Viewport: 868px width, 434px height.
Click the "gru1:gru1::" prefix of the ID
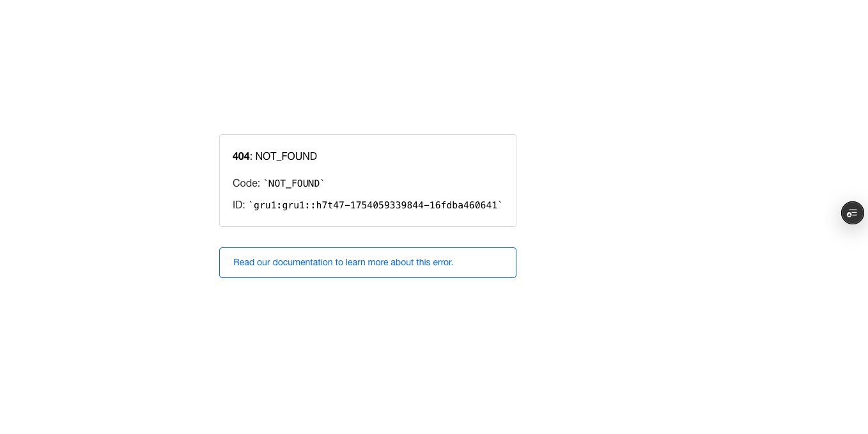(284, 205)
